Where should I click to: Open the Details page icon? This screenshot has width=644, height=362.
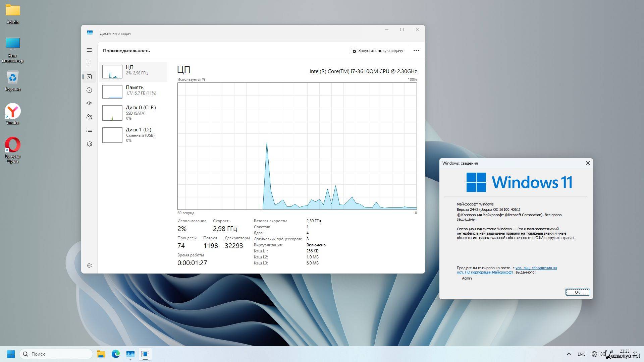(x=89, y=130)
